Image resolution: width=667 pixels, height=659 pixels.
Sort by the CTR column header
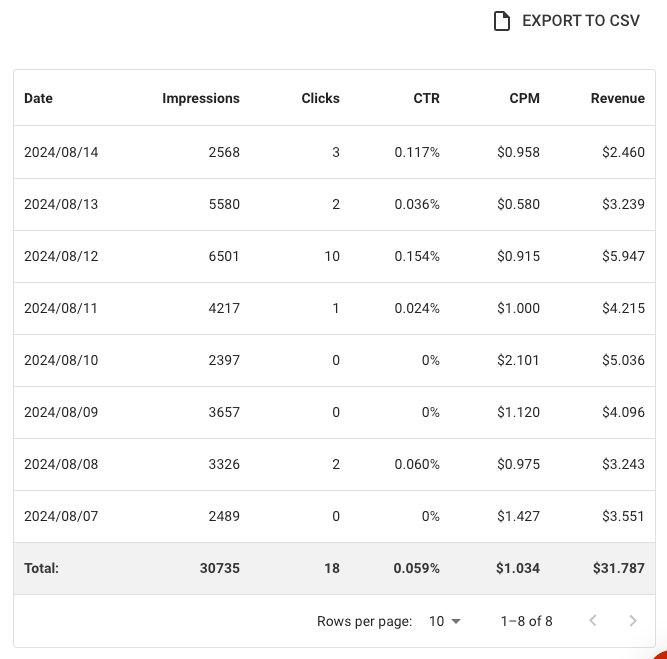click(426, 98)
